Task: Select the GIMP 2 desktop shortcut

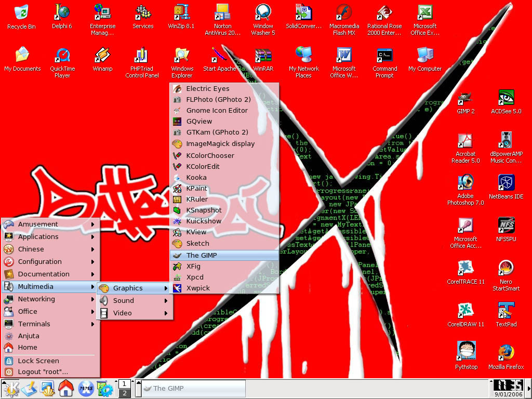Action: pyautogui.click(x=465, y=102)
